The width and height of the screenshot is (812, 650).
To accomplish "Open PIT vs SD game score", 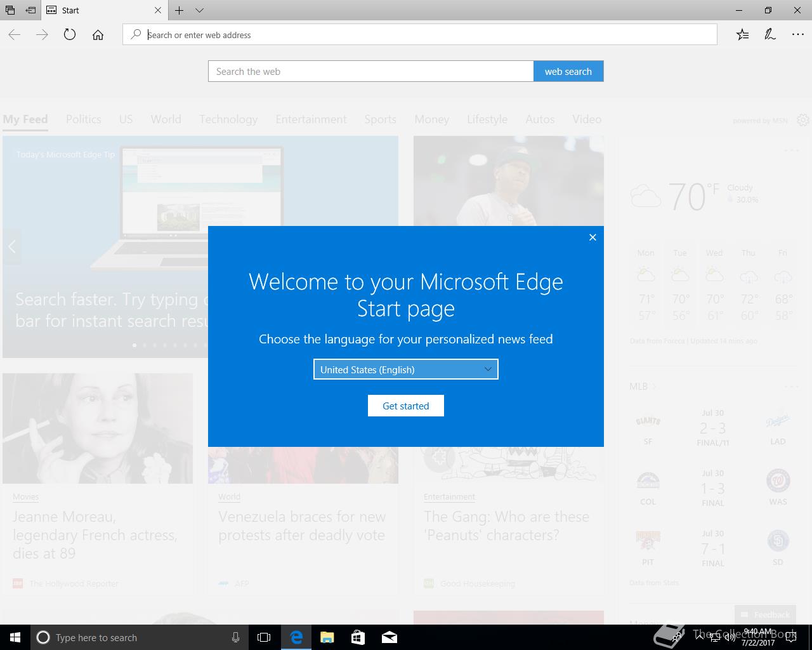I will pos(713,548).
